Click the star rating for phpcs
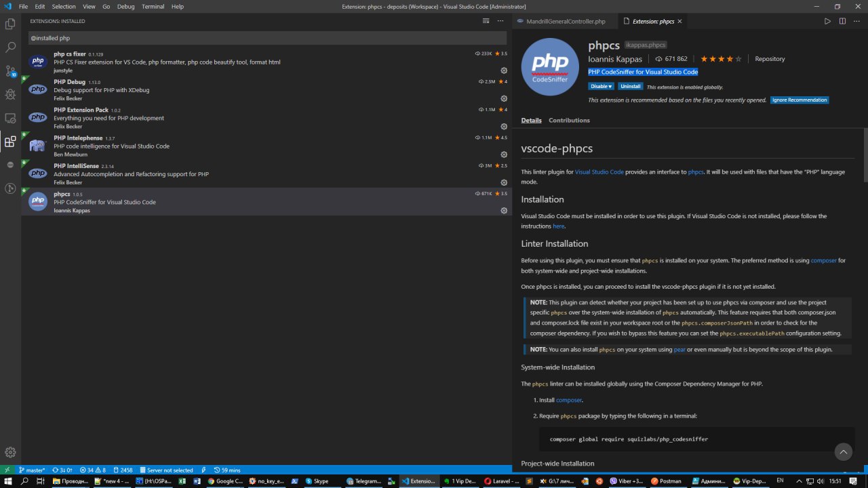 721,59
